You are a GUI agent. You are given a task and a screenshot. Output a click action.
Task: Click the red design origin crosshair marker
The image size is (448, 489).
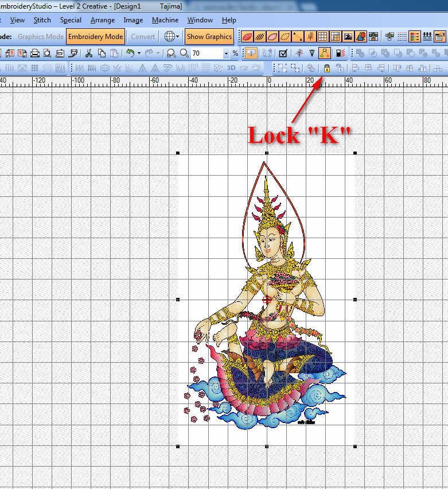(x=267, y=300)
